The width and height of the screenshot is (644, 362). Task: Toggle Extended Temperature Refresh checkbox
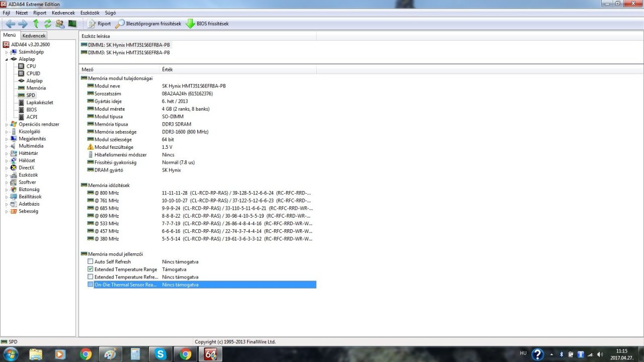click(x=91, y=277)
